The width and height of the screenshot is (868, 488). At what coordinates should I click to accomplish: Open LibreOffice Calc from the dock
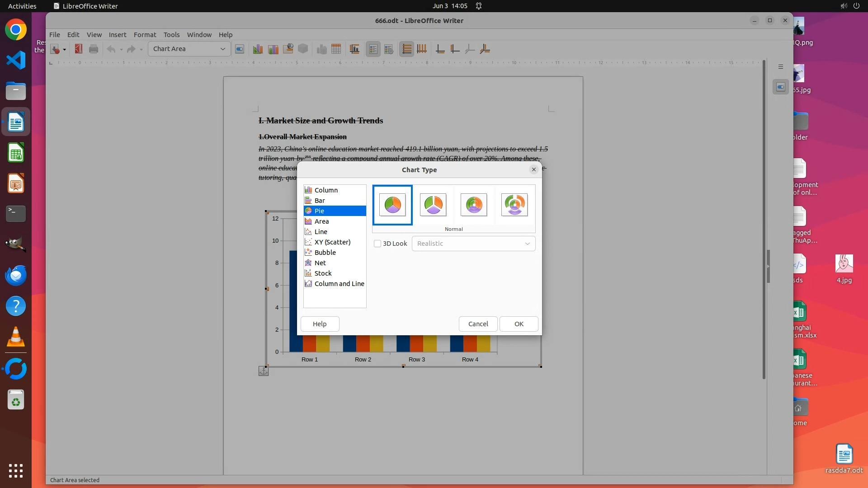16,153
